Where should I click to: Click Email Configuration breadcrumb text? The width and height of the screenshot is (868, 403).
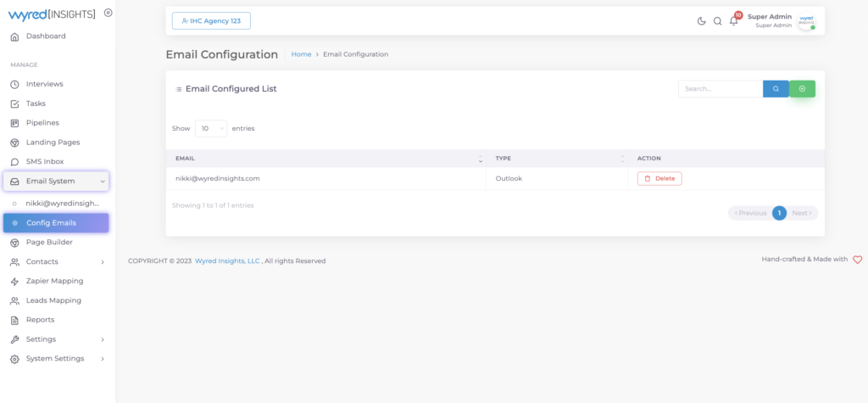click(x=355, y=54)
